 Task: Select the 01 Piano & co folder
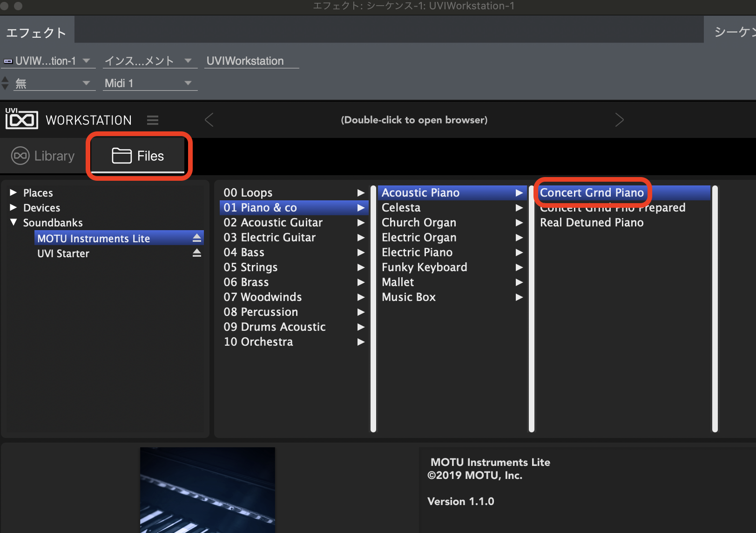pos(294,207)
